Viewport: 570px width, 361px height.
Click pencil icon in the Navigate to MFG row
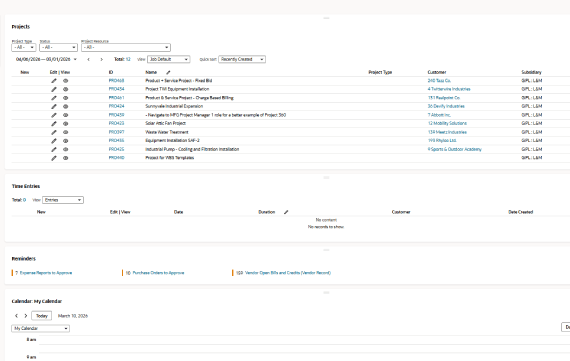[x=54, y=115]
